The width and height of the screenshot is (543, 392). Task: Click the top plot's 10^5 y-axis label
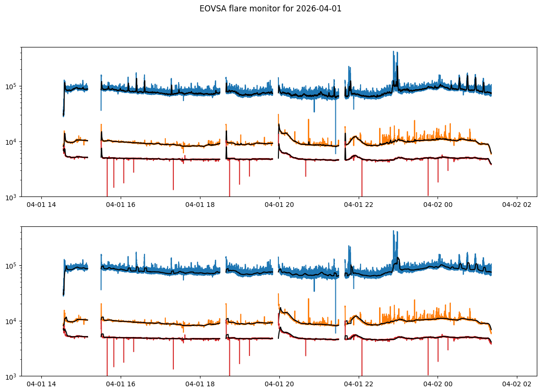[12, 86]
